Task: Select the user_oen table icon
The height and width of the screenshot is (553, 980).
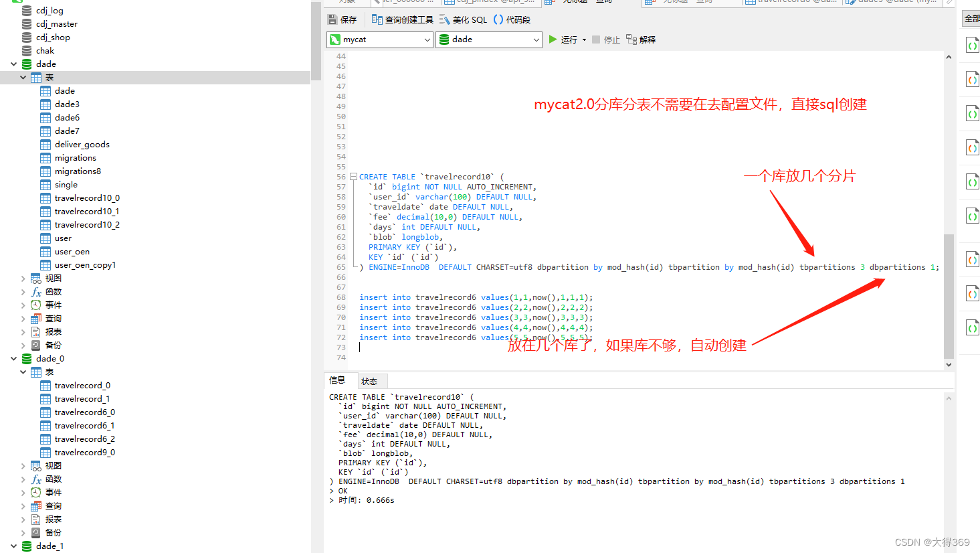Action: 45,252
